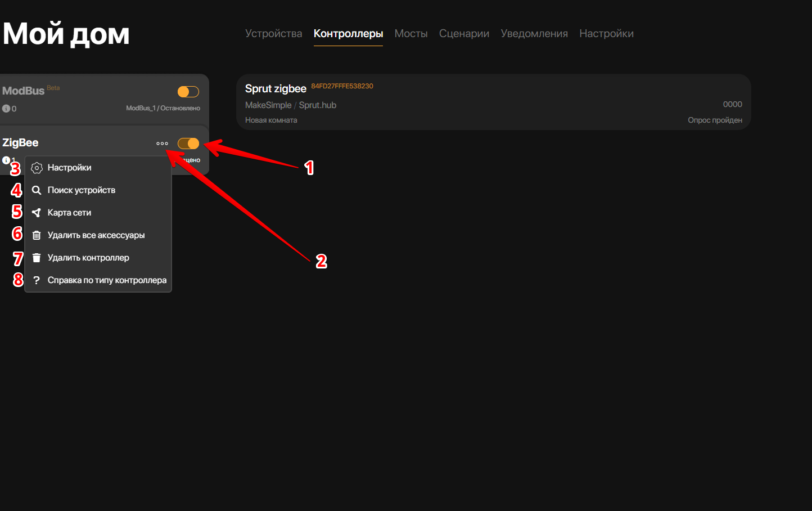Open the ZigBee three-dots options menu

[x=162, y=144]
